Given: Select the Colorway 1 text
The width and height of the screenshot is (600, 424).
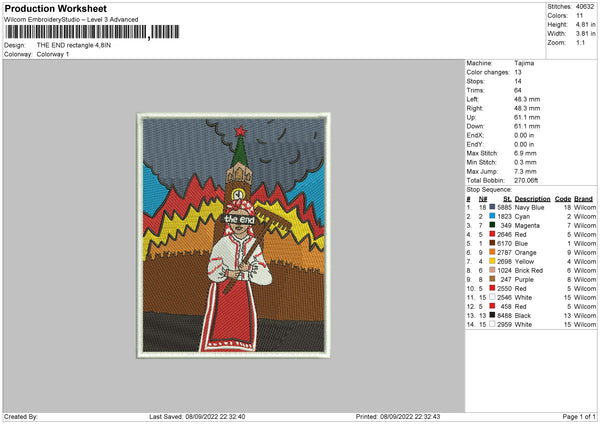Looking at the screenshot, I should click(53, 54).
